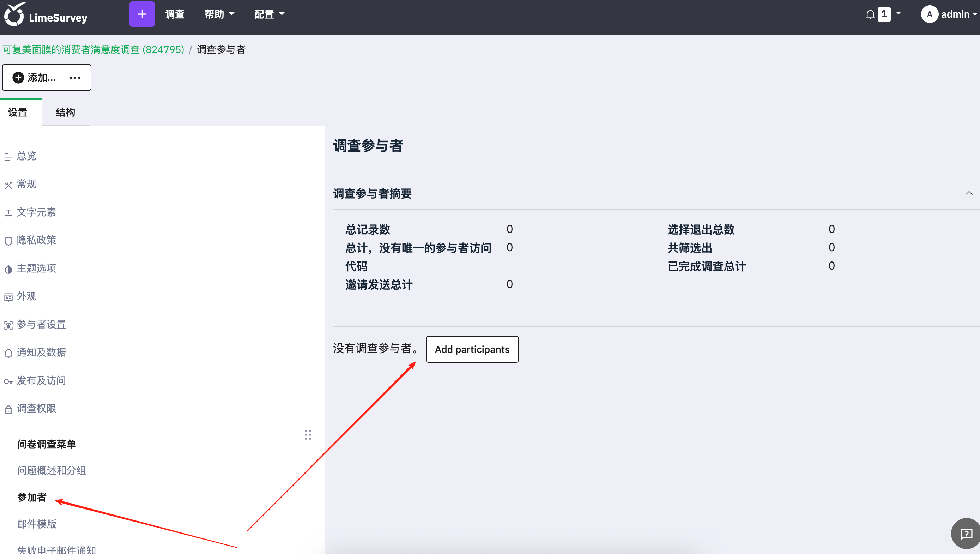Open 发布及访问 settings

[41, 380]
